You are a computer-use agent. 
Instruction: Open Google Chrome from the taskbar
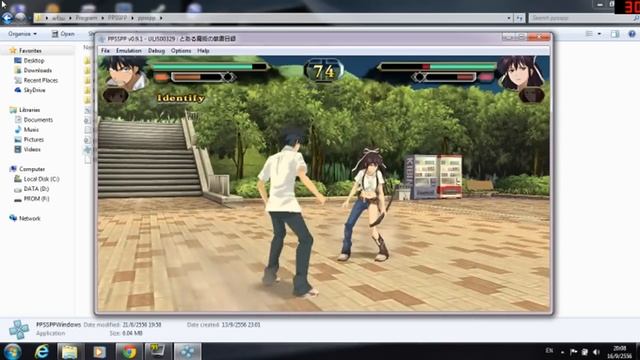[129, 351]
